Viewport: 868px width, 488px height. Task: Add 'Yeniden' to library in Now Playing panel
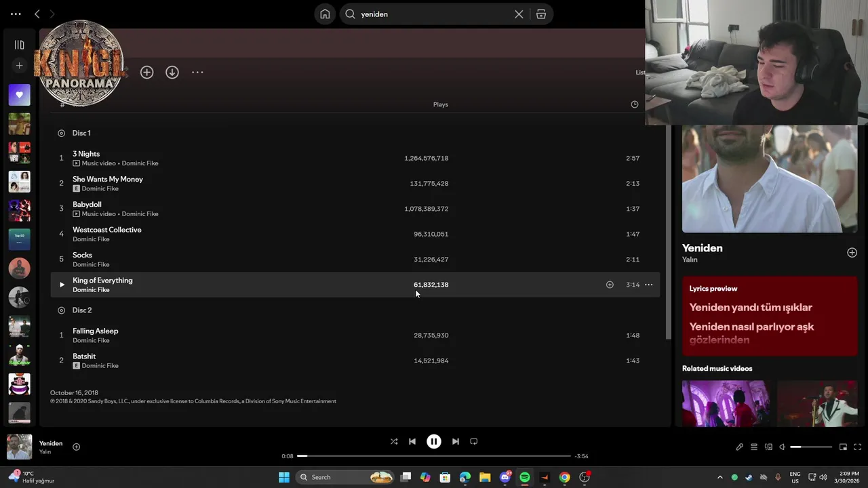coord(852,252)
